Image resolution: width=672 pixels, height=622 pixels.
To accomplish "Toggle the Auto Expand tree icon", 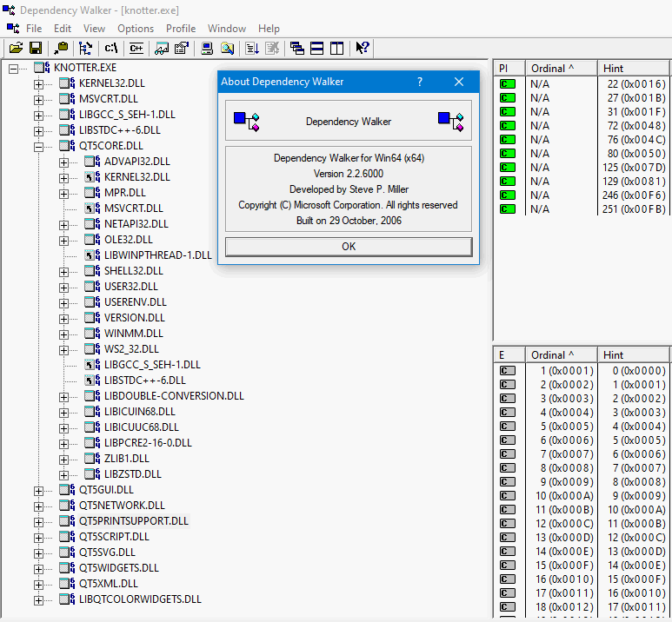I will click(86, 48).
